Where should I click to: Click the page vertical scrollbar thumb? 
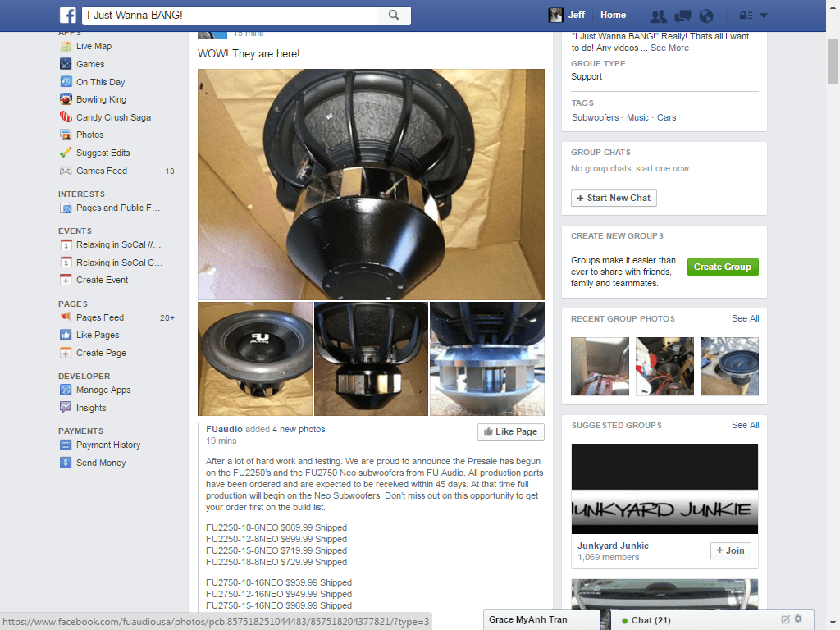click(x=833, y=62)
